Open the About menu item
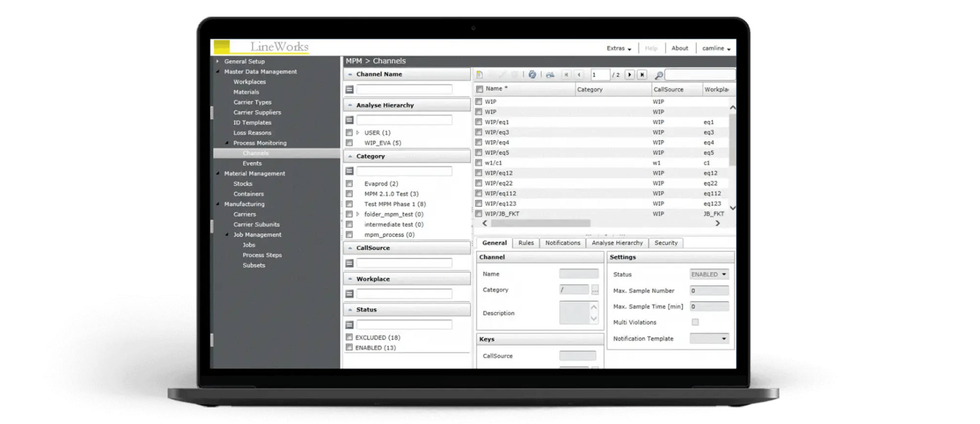 680,48
